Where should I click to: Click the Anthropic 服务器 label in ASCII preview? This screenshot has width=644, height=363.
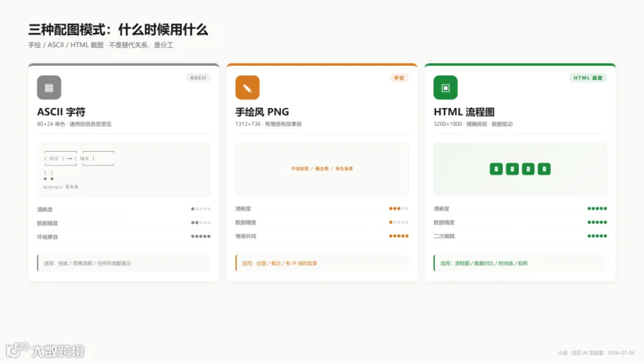[x=60, y=187]
